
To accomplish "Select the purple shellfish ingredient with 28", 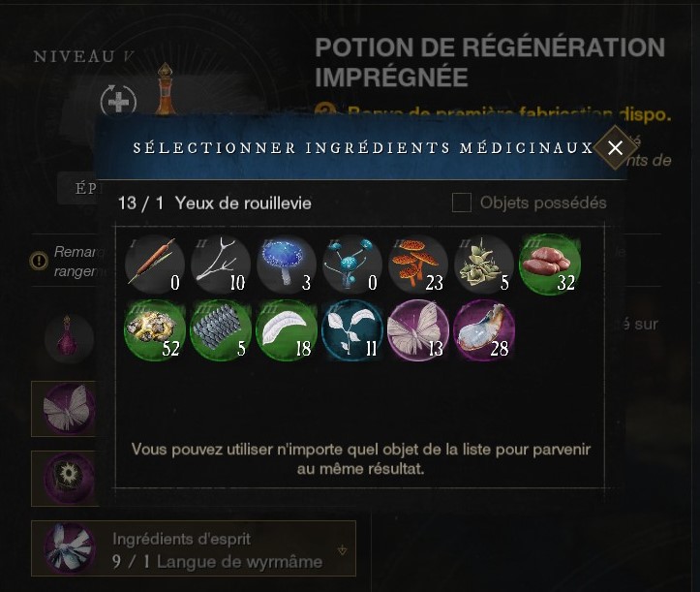I will (x=484, y=329).
